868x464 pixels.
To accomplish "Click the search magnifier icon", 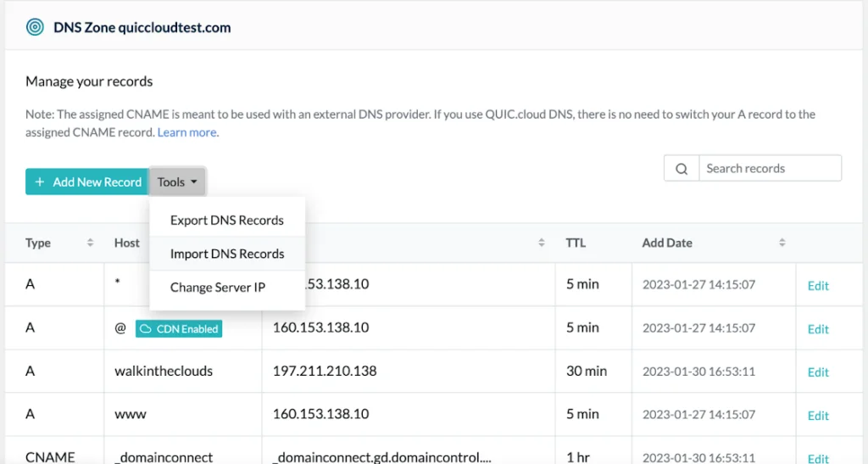I will 682,168.
